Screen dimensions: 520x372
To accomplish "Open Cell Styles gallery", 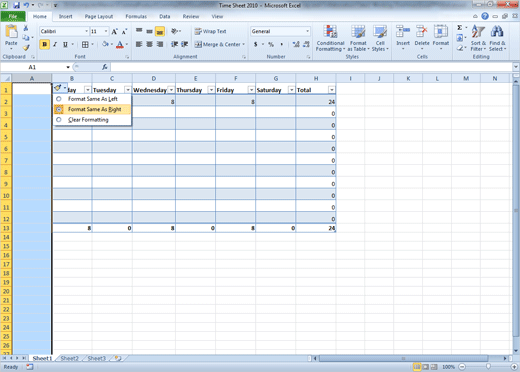I will tap(380, 38).
